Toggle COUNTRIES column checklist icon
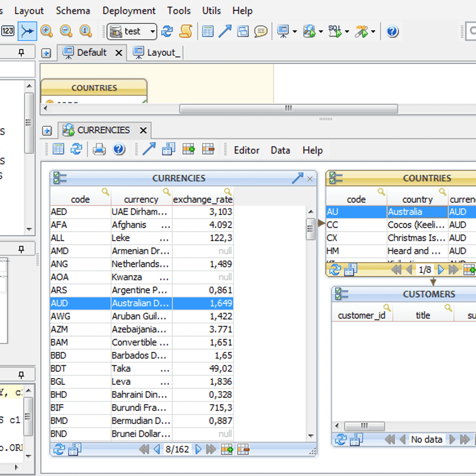Screen dimensions: 476x476 click(336, 178)
